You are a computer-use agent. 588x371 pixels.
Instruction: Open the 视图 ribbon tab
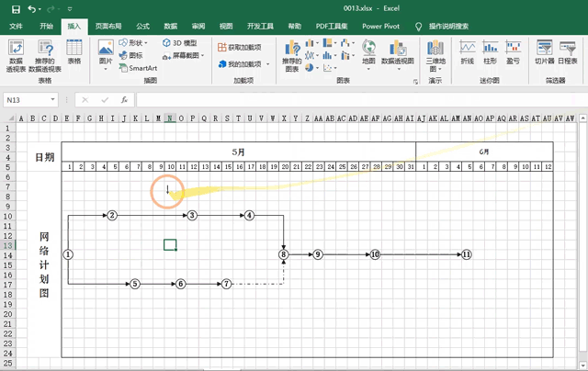[226, 27]
